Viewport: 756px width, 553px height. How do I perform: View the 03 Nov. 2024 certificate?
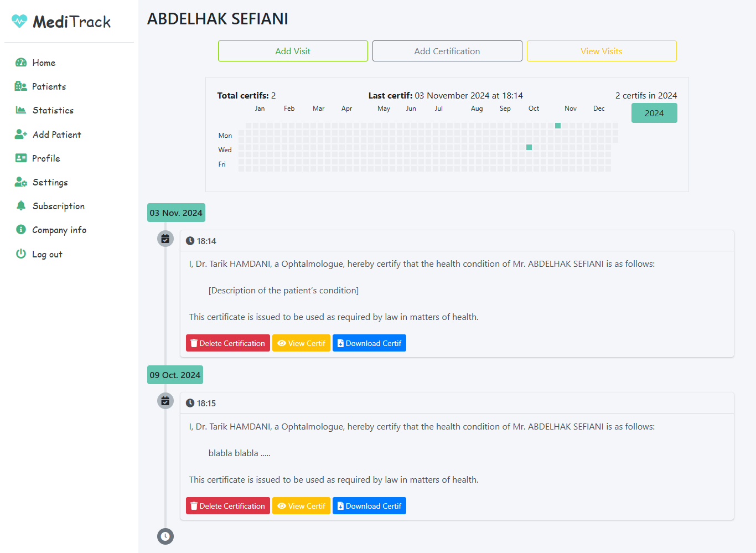click(x=301, y=343)
